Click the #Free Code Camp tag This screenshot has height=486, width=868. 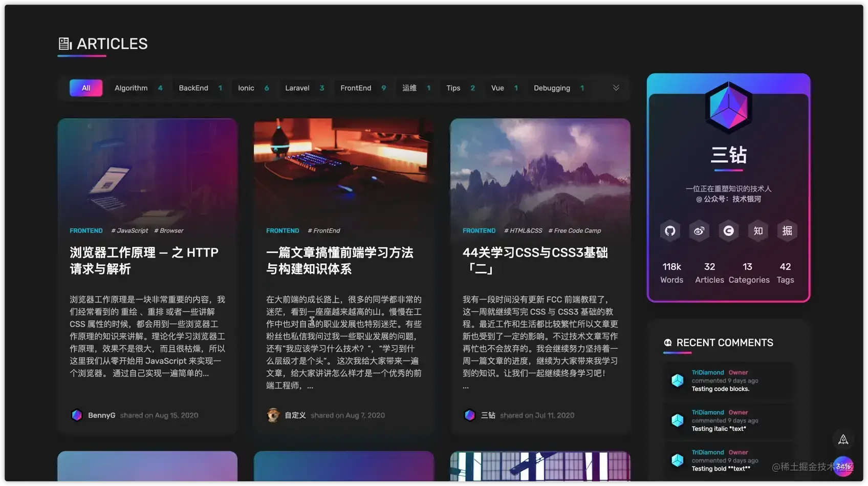pos(575,231)
